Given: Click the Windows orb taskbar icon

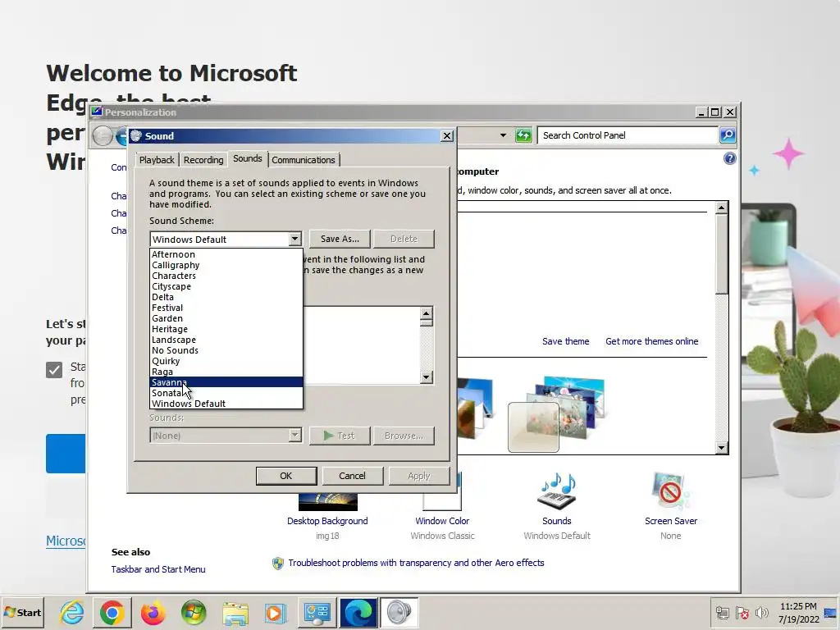Looking at the screenshot, I should [194, 613].
